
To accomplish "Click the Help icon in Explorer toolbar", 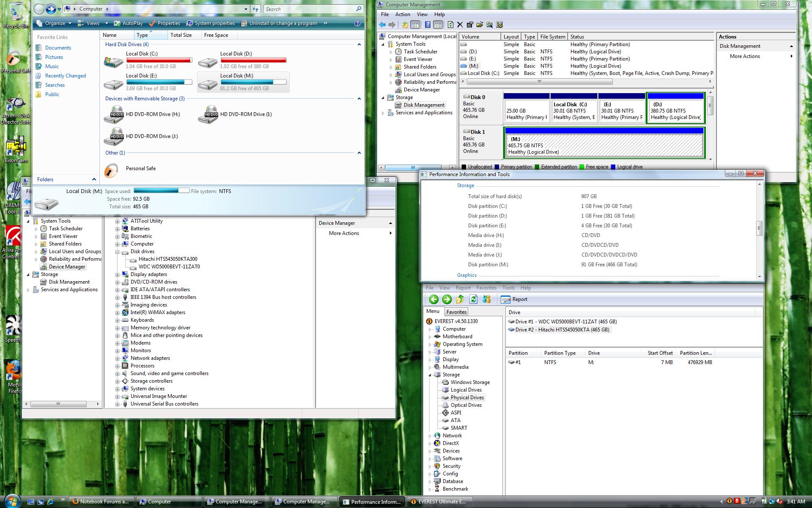I will click(357, 23).
